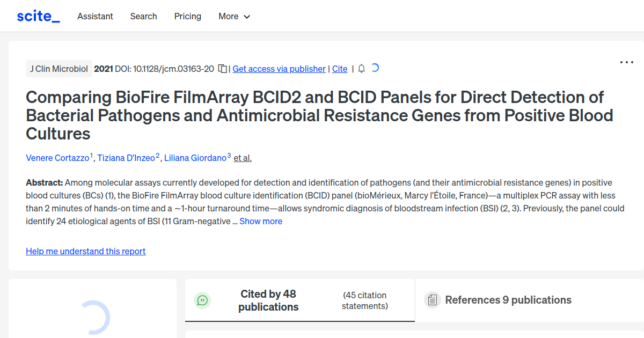This screenshot has height=338, width=644.
Task: Open the Assistant menu item
Action: click(95, 17)
